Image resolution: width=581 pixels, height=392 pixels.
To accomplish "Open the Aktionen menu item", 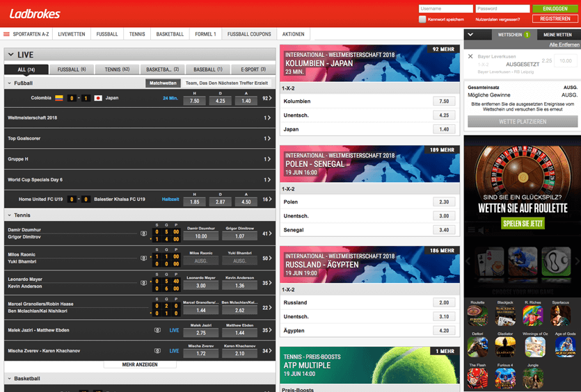I will [293, 34].
